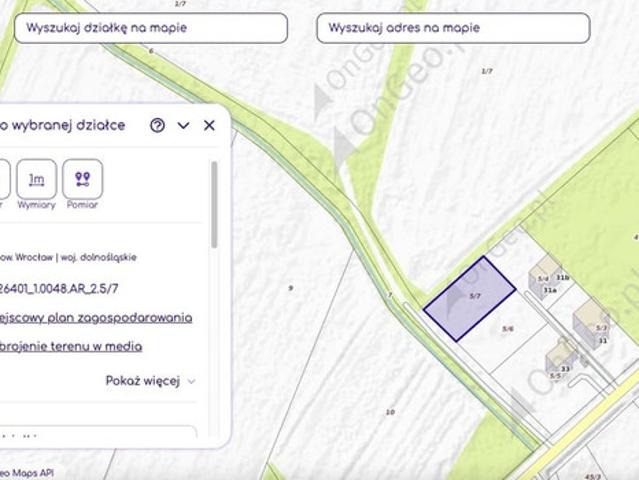639x480 pixels.
Task: Click building 33 on the map
Action: 565,369
